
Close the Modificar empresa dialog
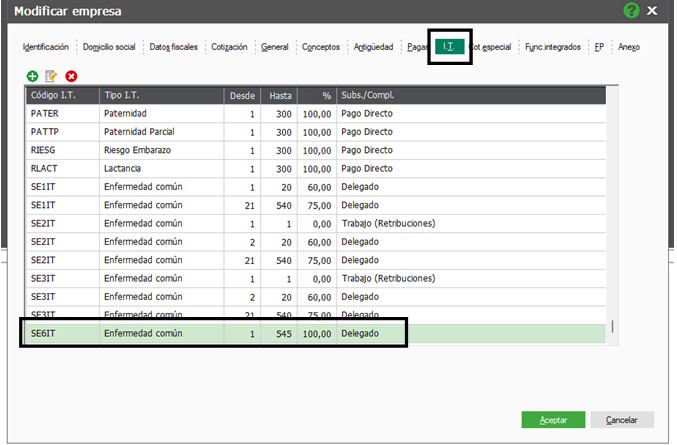[x=653, y=11]
